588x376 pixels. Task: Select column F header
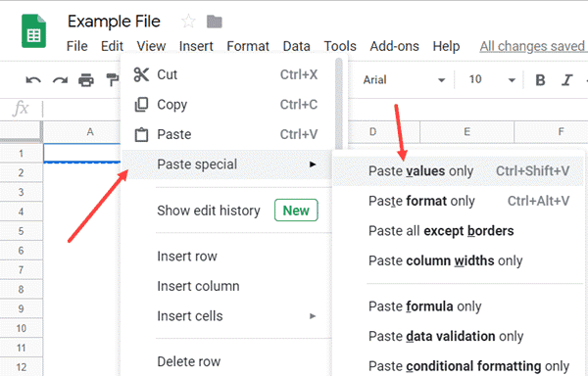coord(551,132)
